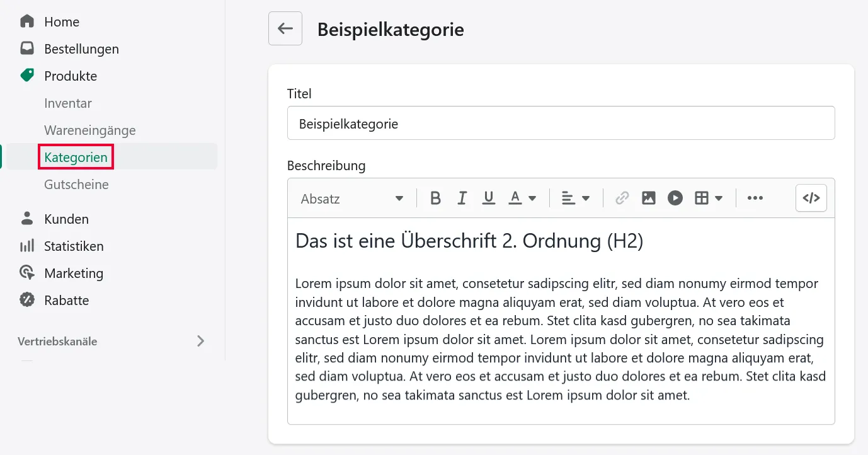Expand the Vertriebskanäle section chevron
This screenshot has width=868, height=455.
[x=200, y=341]
